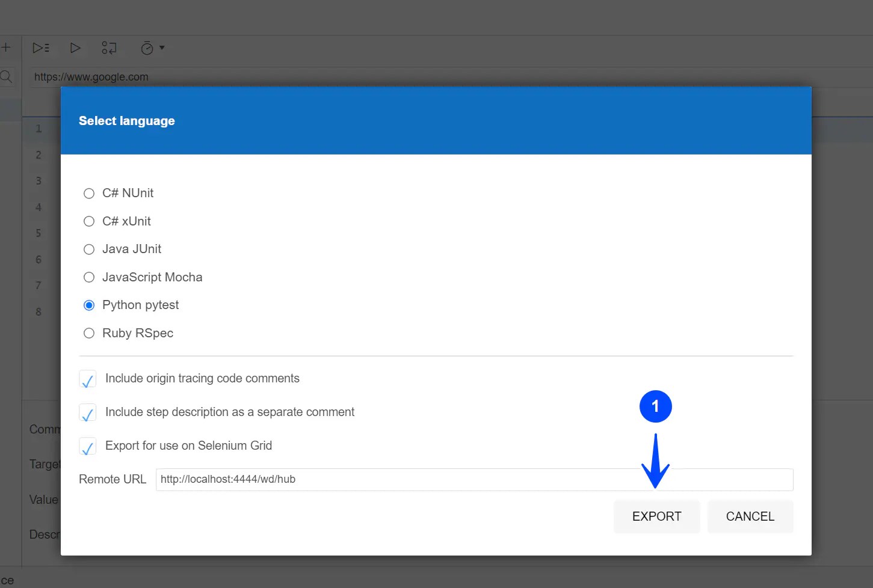The width and height of the screenshot is (873, 588).
Task: Select Java JUnit export language
Action: coord(88,249)
